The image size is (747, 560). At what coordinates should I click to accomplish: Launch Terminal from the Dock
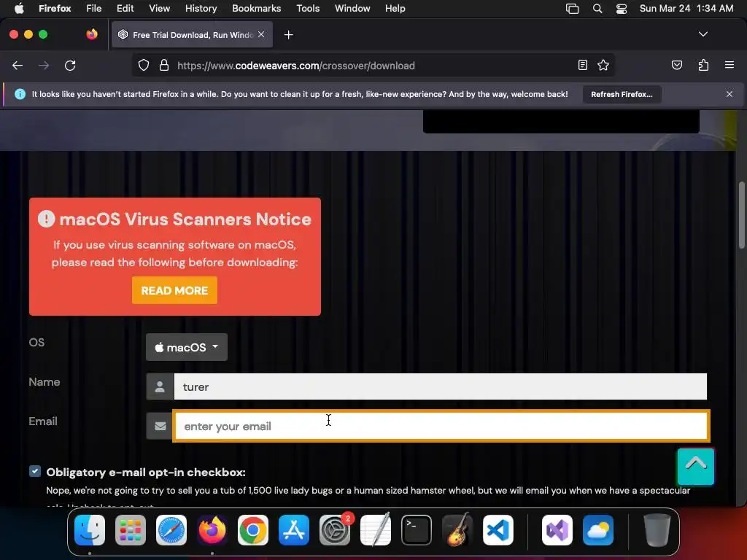pos(417,530)
